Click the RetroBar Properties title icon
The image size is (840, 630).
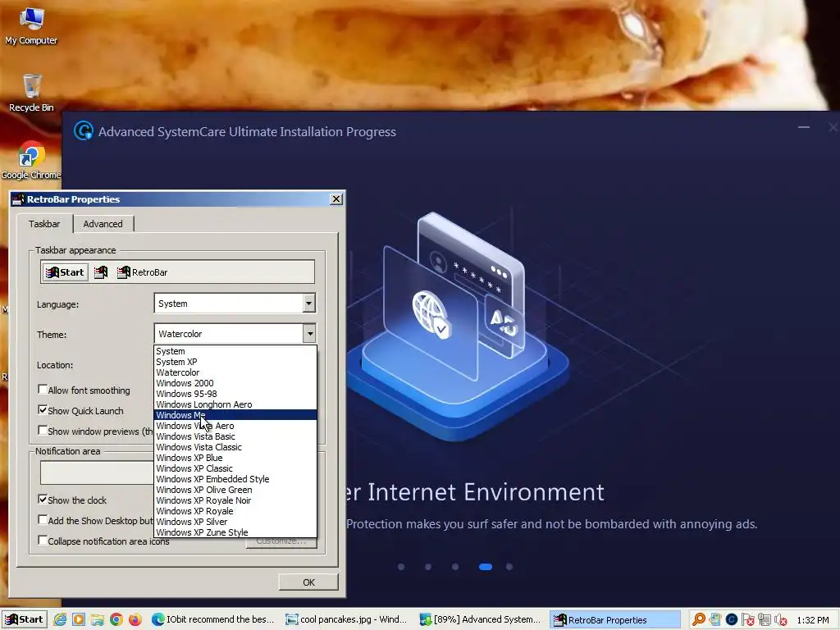coord(18,199)
